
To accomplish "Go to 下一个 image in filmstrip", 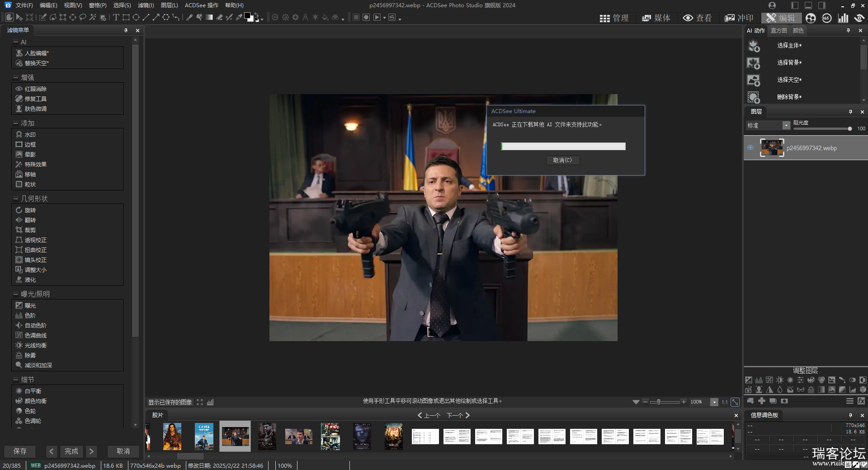I will point(458,415).
